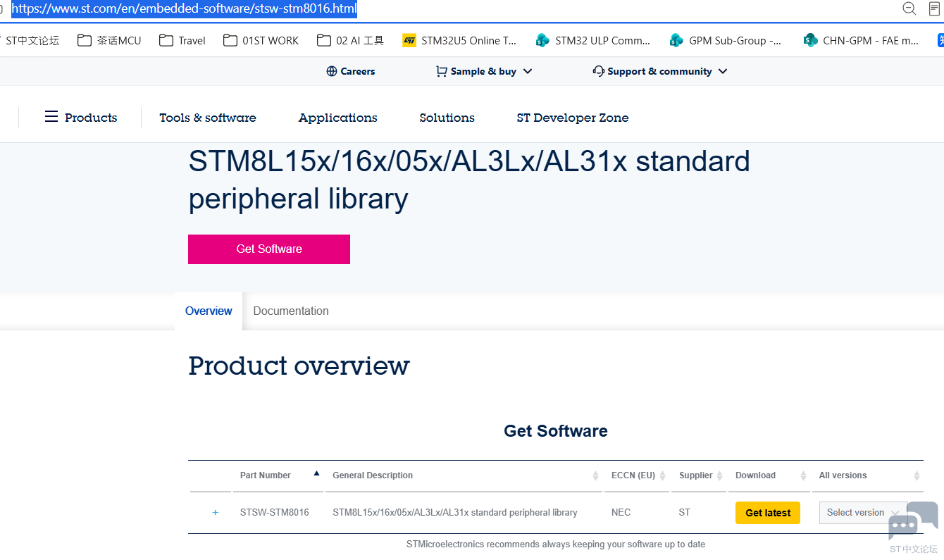Viewport: 944px width, 560px height.
Task: Click the general description text in STSW-STM8016 row
Action: pos(455,513)
